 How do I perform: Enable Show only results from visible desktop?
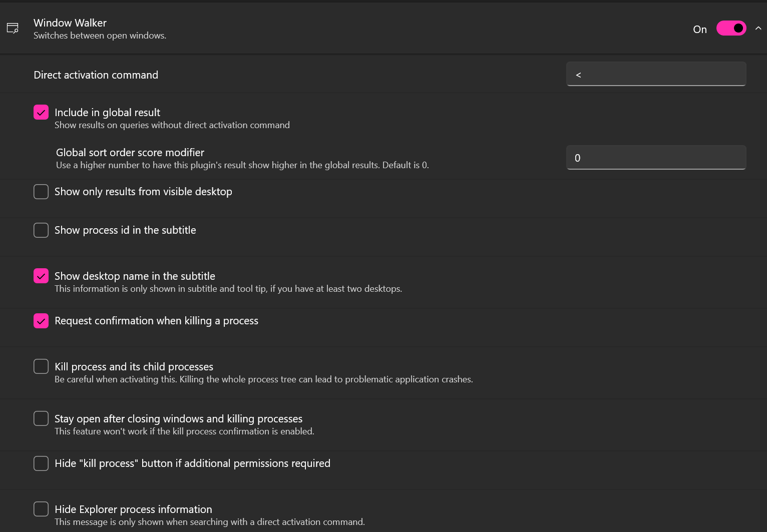[x=41, y=192]
